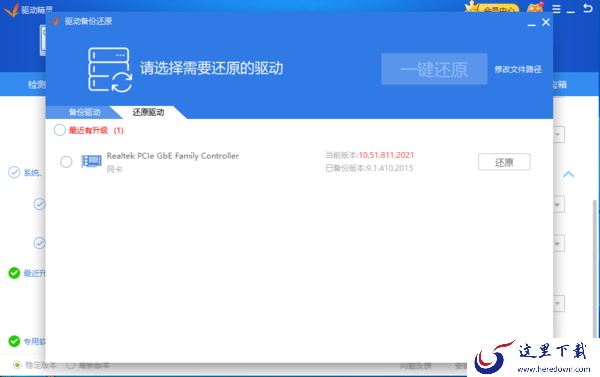Viewport: 600px width, 377px height.
Task: Open the 修改文件路径 link
Action: coord(518,69)
